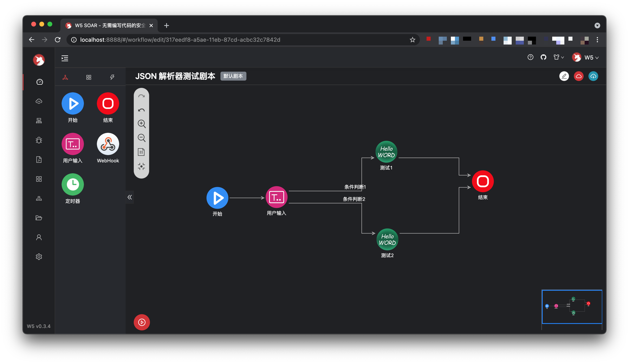This screenshot has width=629, height=364.
Task: Toggle the sidebar menu collapse button
Action: (x=65, y=58)
